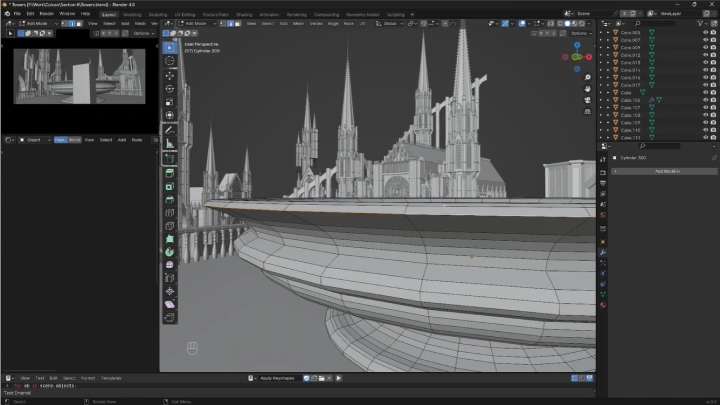This screenshot has height=405, width=720.
Task: Select the Bevel tool
Action: [x=169, y=199]
